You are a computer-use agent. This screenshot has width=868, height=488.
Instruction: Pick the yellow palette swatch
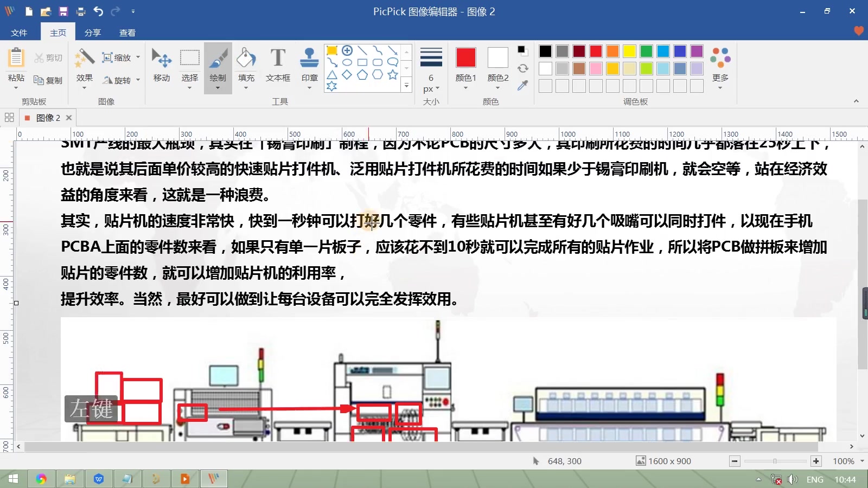tap(629, 51)
